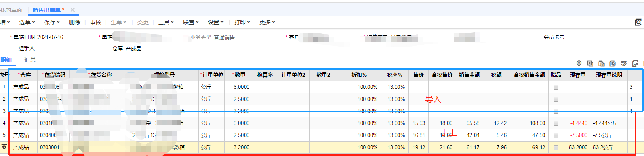Click the location pin icon above the table

point(579,64)
